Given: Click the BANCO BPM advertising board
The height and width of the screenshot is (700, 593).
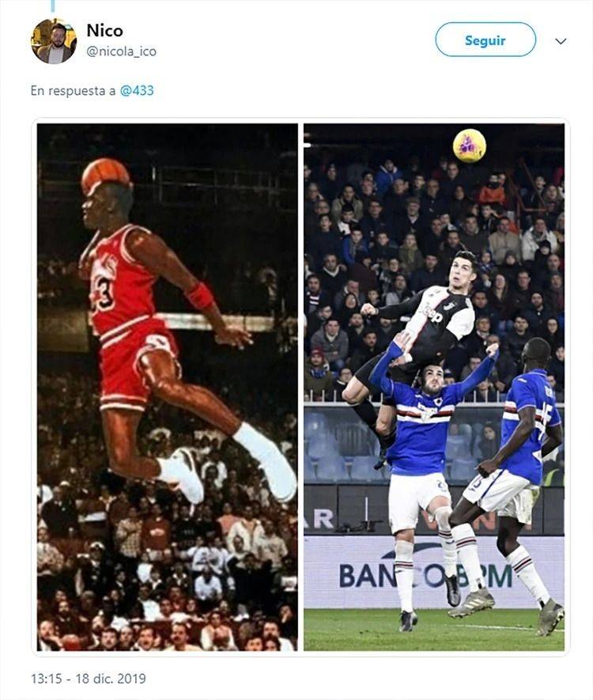Looking at the screenshot, I should [x=434, y=573].
